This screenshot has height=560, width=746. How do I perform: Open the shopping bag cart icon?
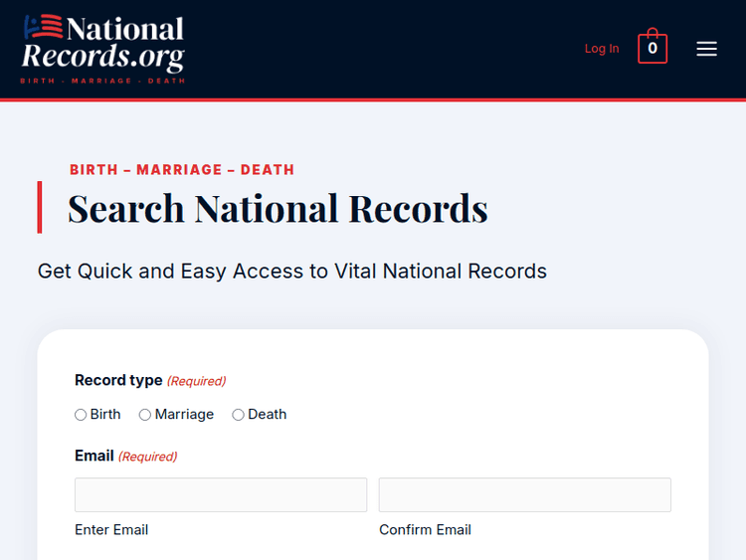[653, 46]
